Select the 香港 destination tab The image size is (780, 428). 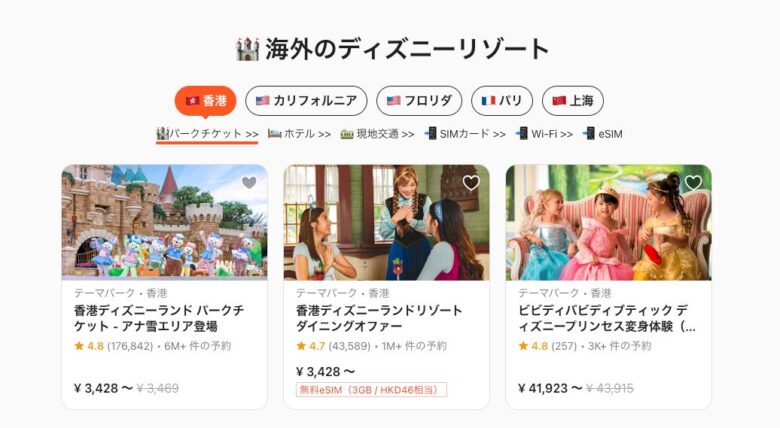coord(205,101)
